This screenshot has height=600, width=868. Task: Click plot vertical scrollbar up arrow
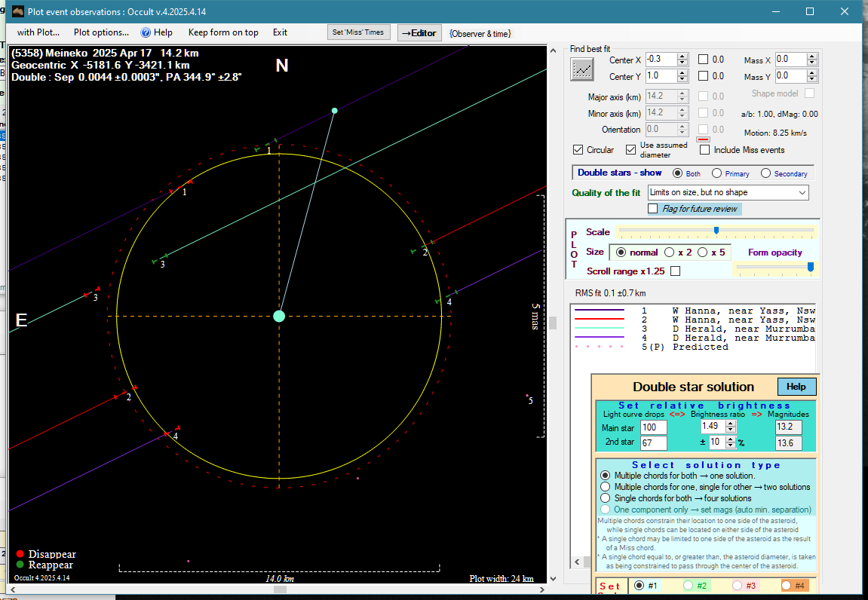pos(553,51)
